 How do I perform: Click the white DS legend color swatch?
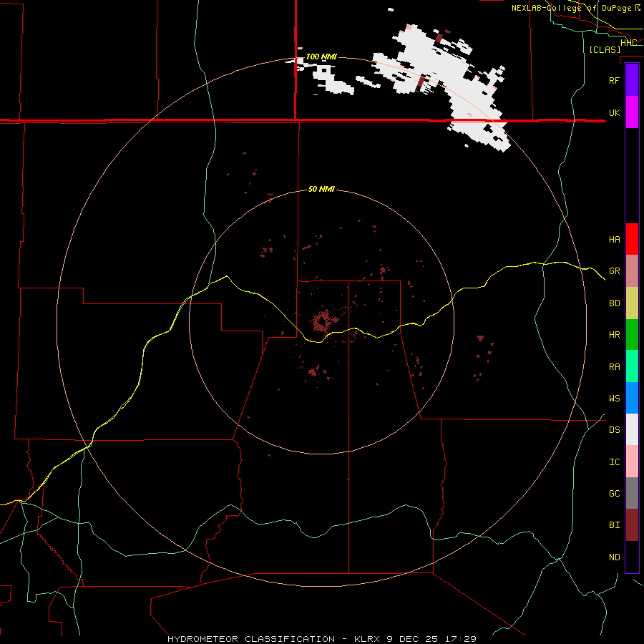[x=632, y=429]
